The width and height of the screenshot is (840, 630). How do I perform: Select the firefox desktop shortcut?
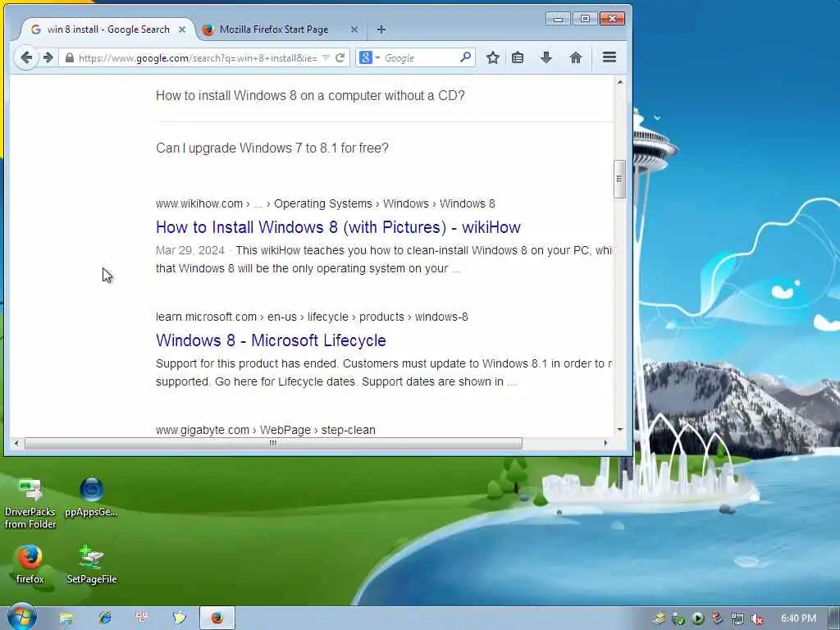[30, 564]
